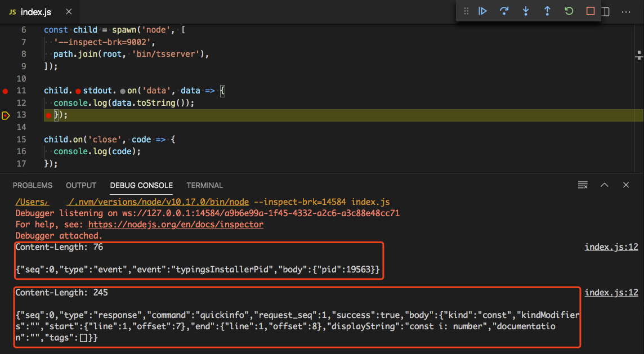Close the bottom panel with the X icon
644x354 pixels.
click(625, 185)
